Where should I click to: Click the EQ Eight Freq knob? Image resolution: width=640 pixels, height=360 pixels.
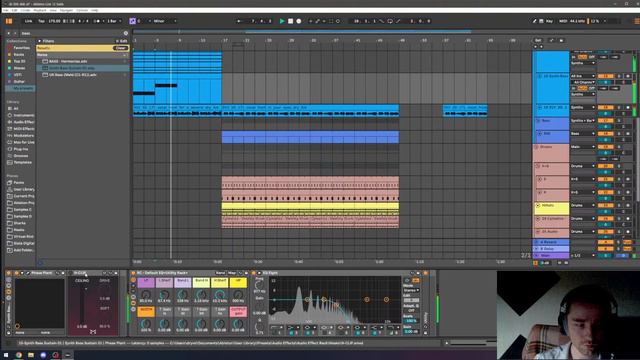pyautogui.click(x=259, y=285)
